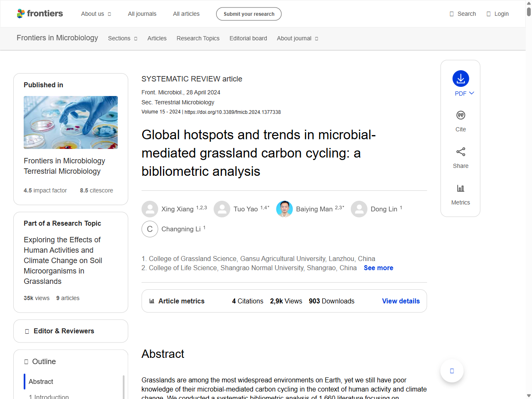Click the Share icon

click(461, 152)
